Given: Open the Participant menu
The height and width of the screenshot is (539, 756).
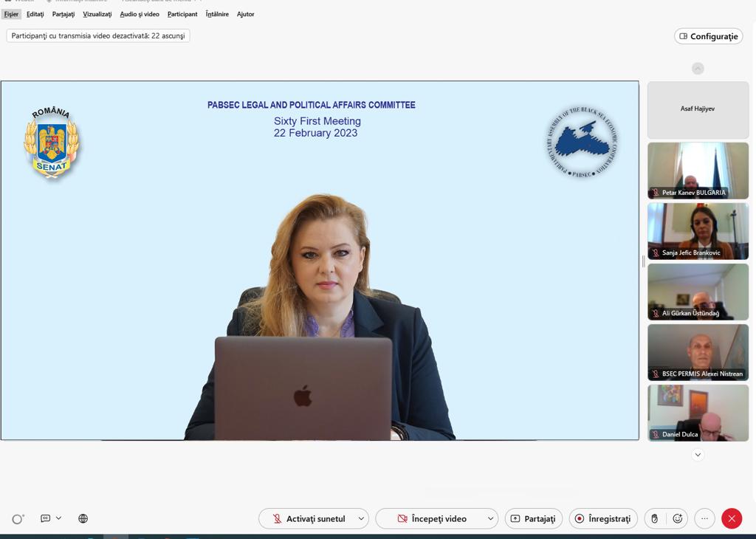Looking at the screenshot, I should pos(182,14).
